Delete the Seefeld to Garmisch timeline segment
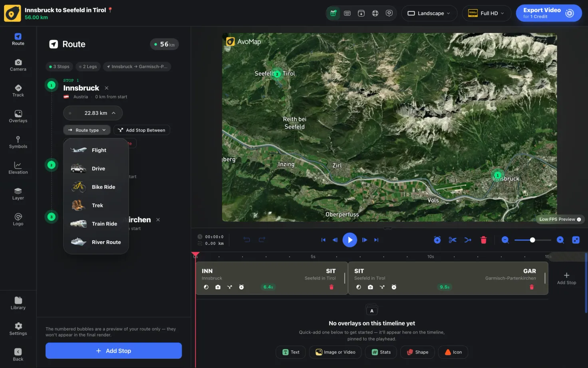588x368 pixels. coord(531,287)
